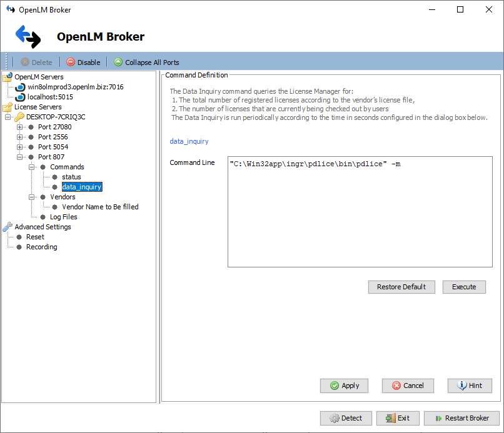Click the DESKTOP-7CRIQ3C key icon

[19, 117]
